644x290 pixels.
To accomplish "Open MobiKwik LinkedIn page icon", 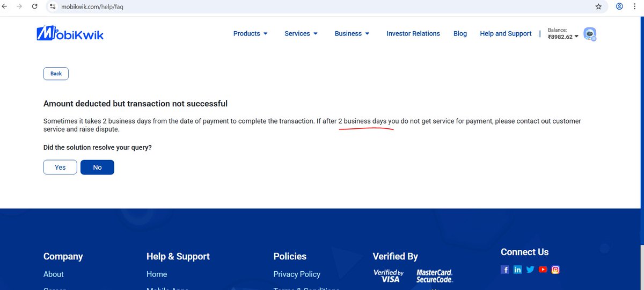I will 517,270.
